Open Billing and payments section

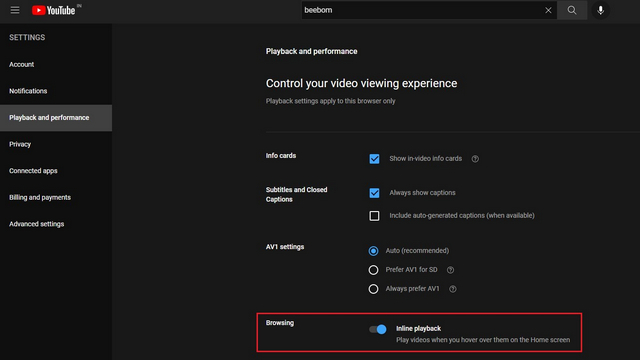(x=56, y=197)
